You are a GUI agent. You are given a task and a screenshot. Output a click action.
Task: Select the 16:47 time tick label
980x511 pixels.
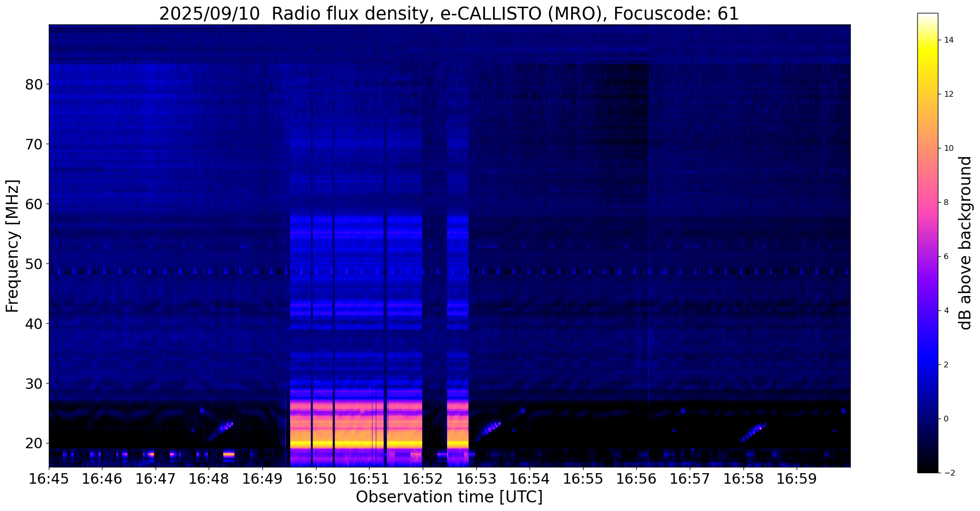pos(156,479)
